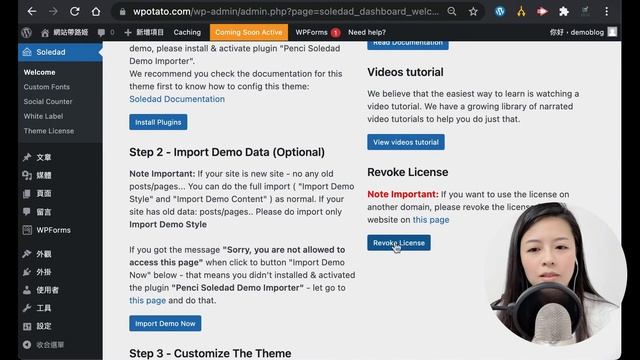This screenshot has width=640, height=360.
Task: Click the padlock site info icon
Action: point(122,12)
